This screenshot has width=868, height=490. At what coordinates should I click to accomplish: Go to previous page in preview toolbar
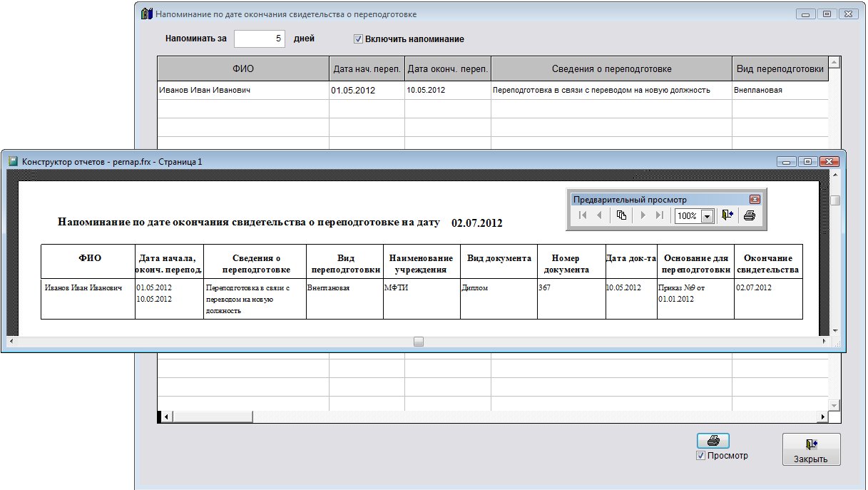tap(599, 215)
